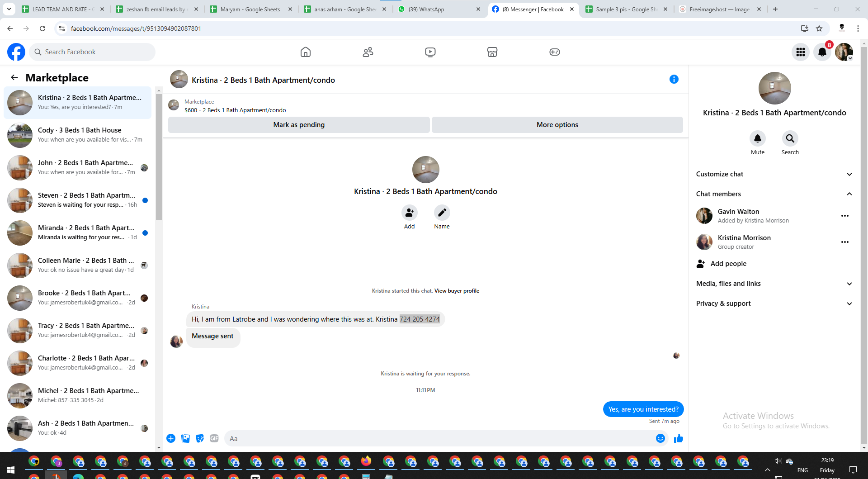
Task: Open the View buyer profile link
Action: point(457,291)
